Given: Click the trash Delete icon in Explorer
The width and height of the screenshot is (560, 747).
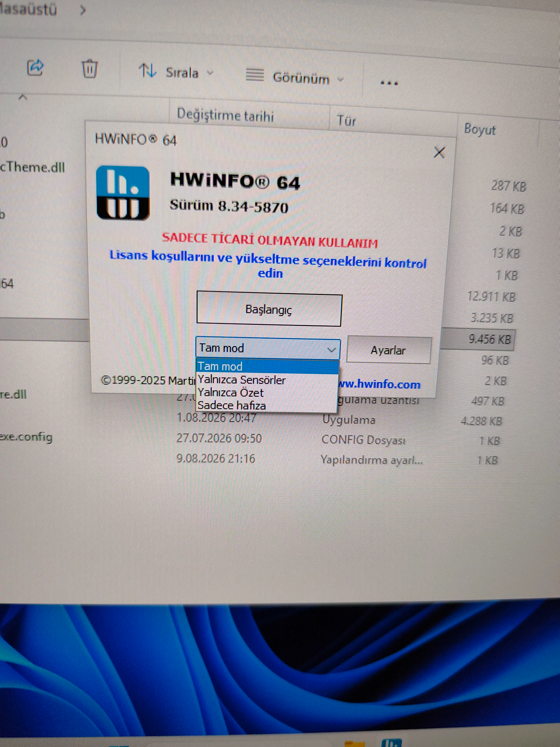Looking at the screenshot, I should (90, 68).
